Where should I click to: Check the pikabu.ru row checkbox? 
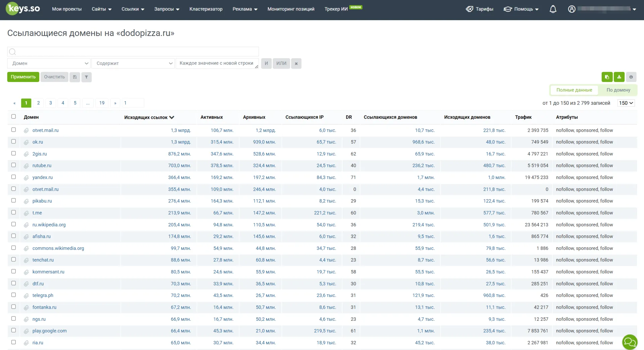(x=13, y=200)
